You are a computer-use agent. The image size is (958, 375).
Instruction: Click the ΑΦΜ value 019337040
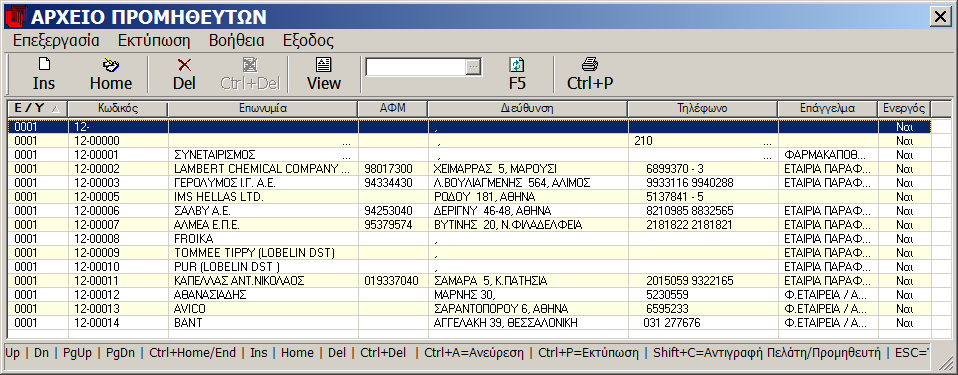[x=391, y=281]
